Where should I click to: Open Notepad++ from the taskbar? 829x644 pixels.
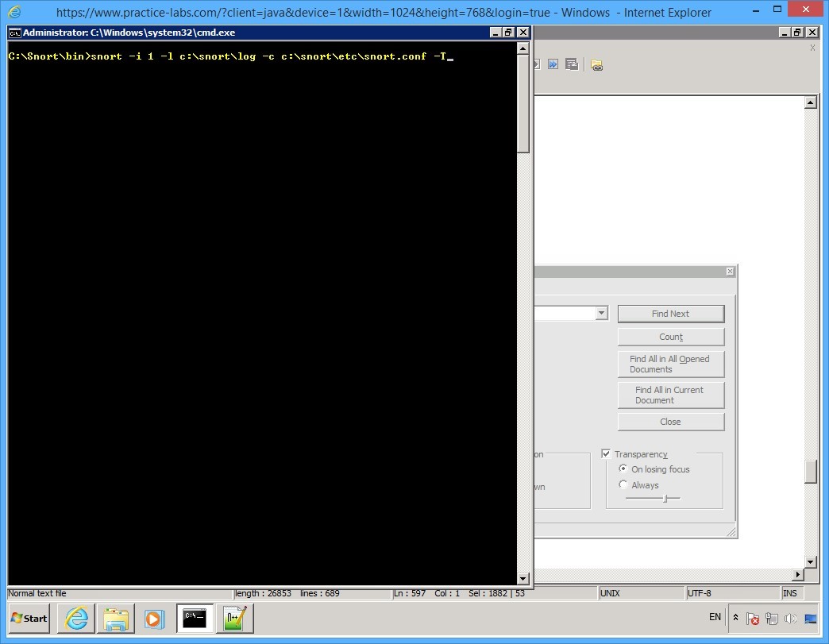[x=234, y=619]
